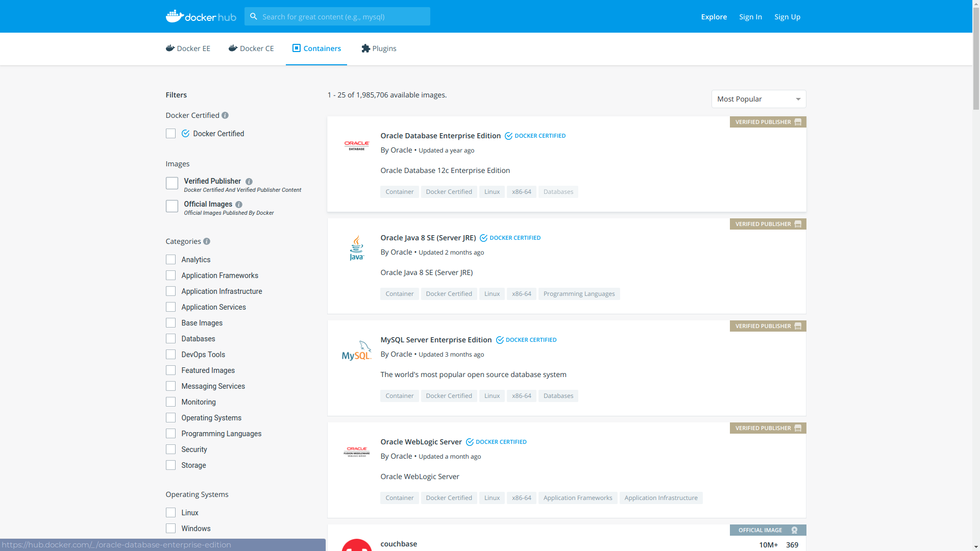Select the DevOps Tools checkbox
Image resolution: width=980 pixels, height=551 pixels.
(x=170, y=355)
